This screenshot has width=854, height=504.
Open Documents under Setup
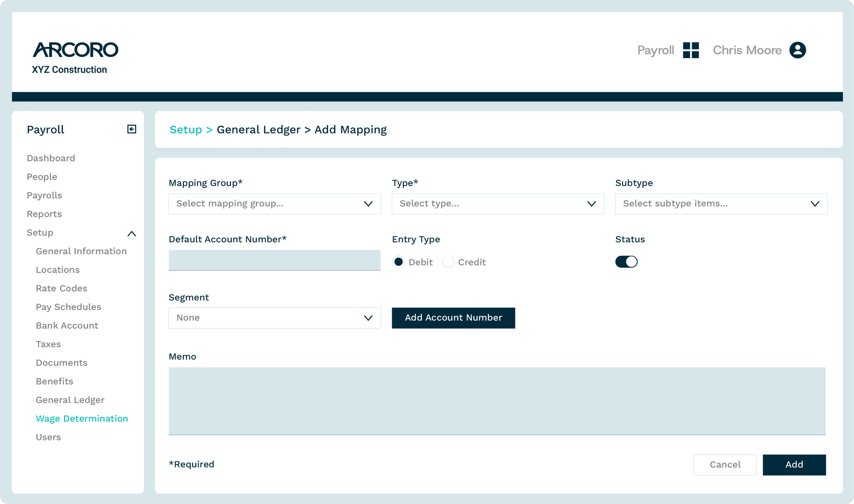tap(61, 363)
